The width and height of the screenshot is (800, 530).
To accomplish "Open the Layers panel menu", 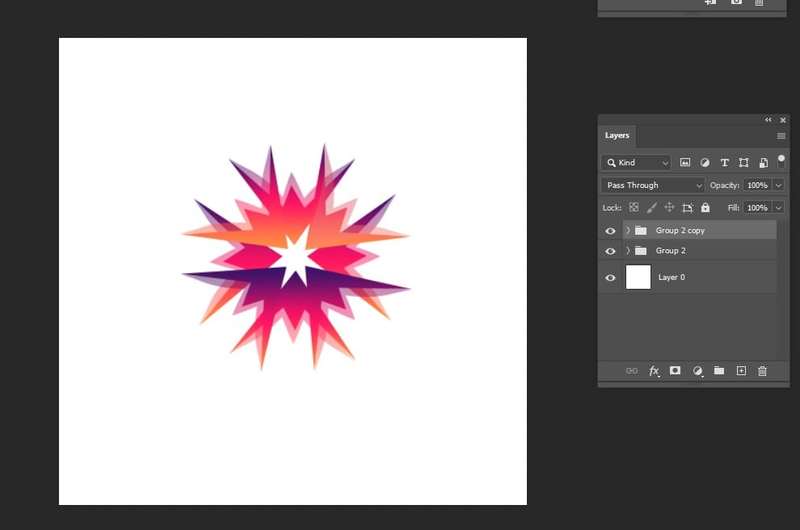I will (781, 136).
